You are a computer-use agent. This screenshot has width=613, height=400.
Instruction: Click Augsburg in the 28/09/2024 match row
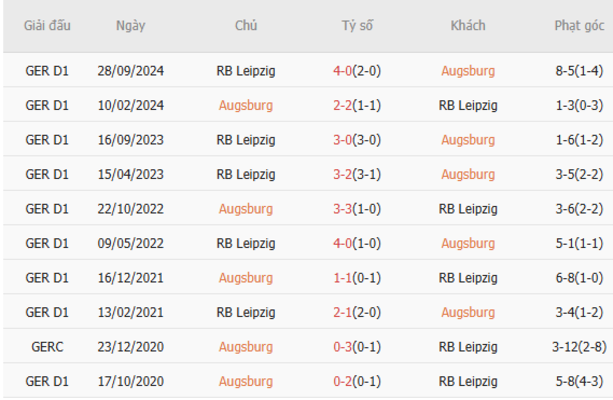coord(467,71)
